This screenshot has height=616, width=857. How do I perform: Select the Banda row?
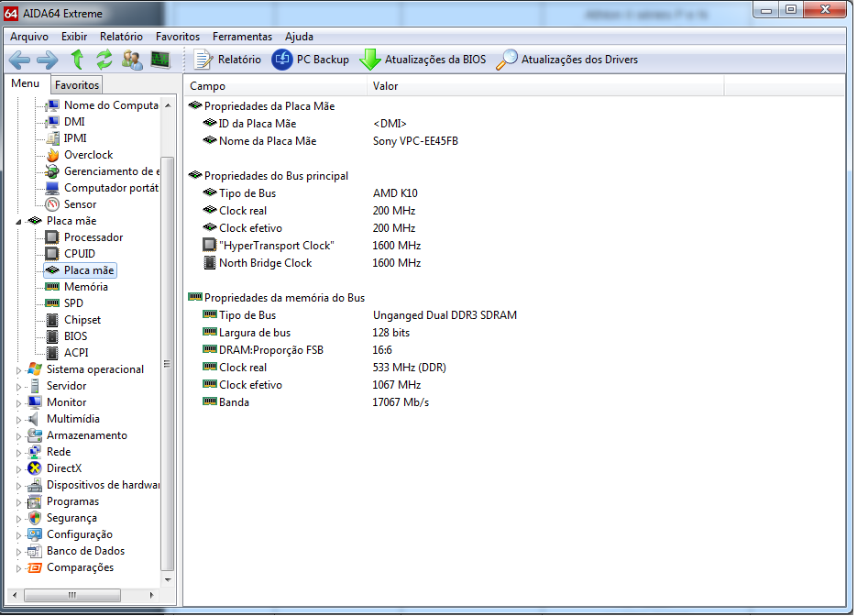pos(514,402)
